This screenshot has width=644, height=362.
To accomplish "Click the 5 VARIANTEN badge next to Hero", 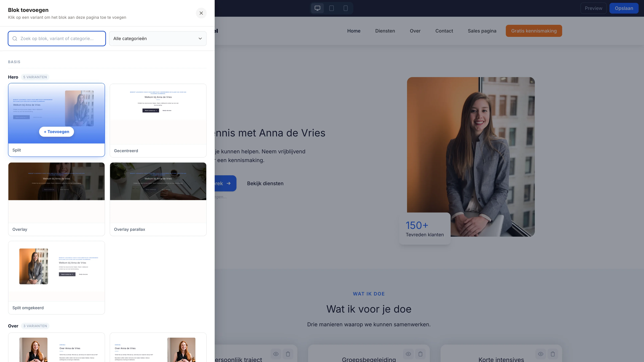I will (x=35, y=77).
